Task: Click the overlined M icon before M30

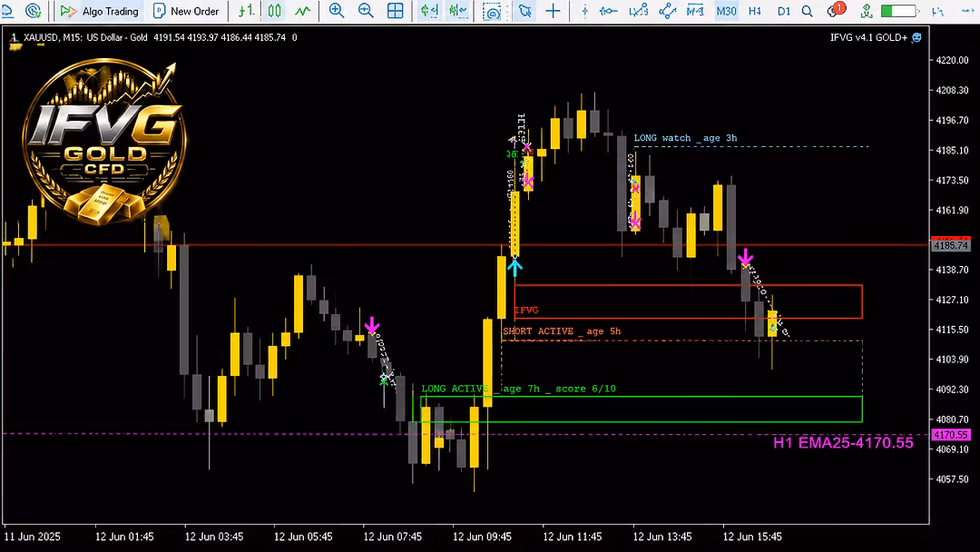Action: coord(695,11)
